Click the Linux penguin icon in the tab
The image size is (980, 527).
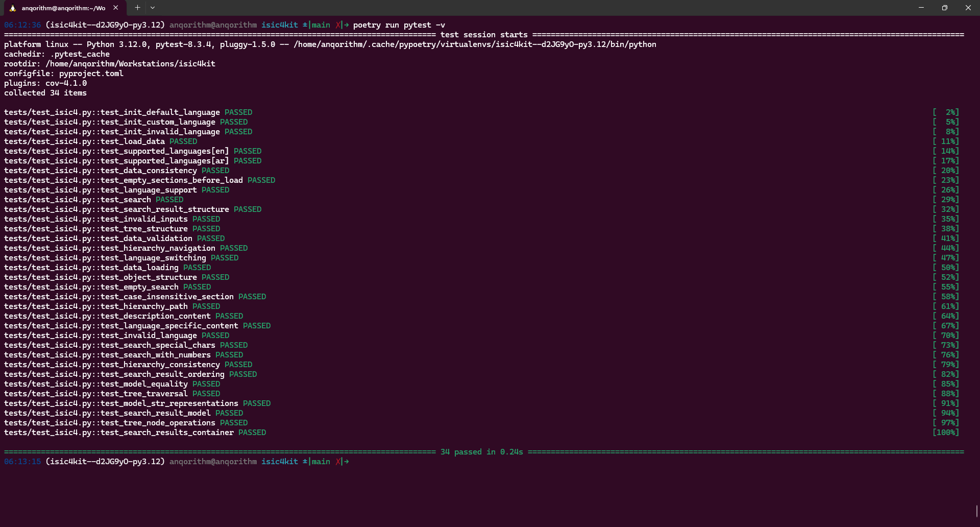point(13,8)
